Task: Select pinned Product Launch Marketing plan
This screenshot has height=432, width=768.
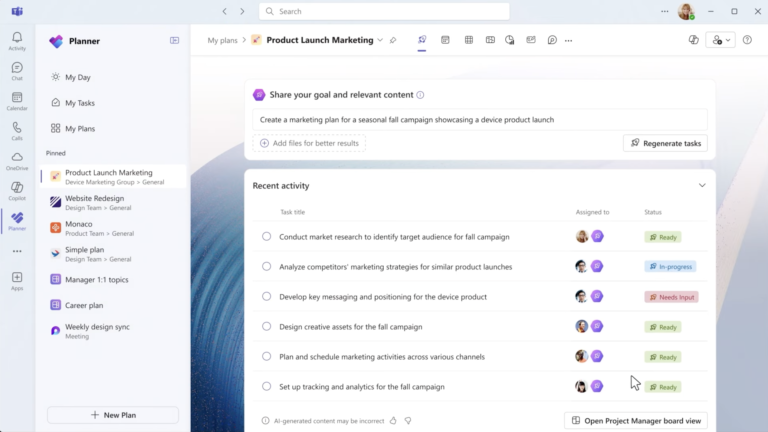Action: click(x=114, y=177)
